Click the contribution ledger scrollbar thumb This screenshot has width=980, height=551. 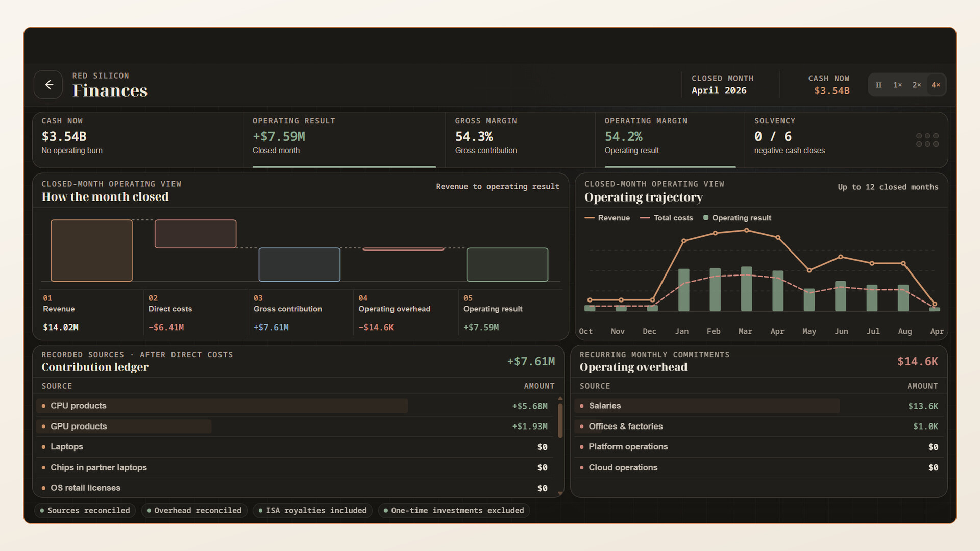tap(560, 420)
